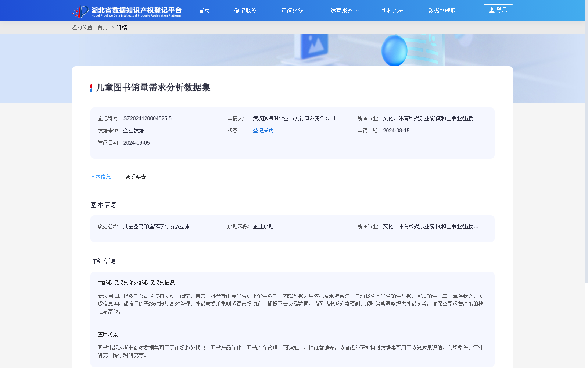Click 数据名称 value in 基本信息 section
588x368 pixels.
157,226
